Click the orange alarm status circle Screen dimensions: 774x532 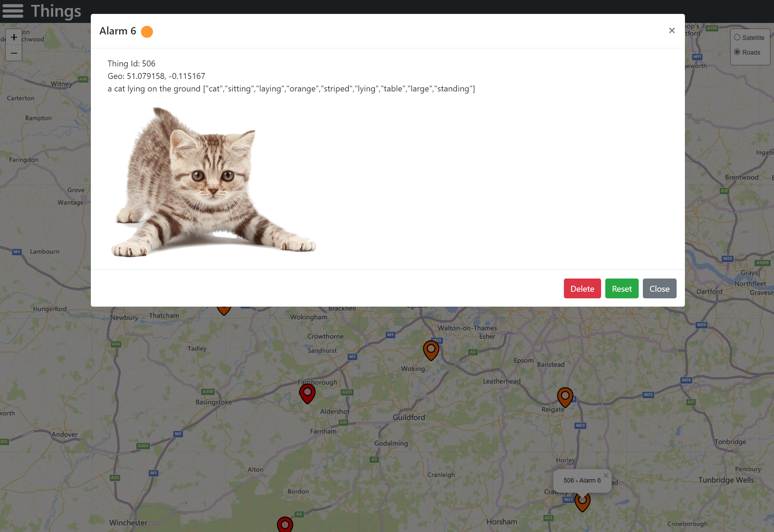click(x=147, y=32)
